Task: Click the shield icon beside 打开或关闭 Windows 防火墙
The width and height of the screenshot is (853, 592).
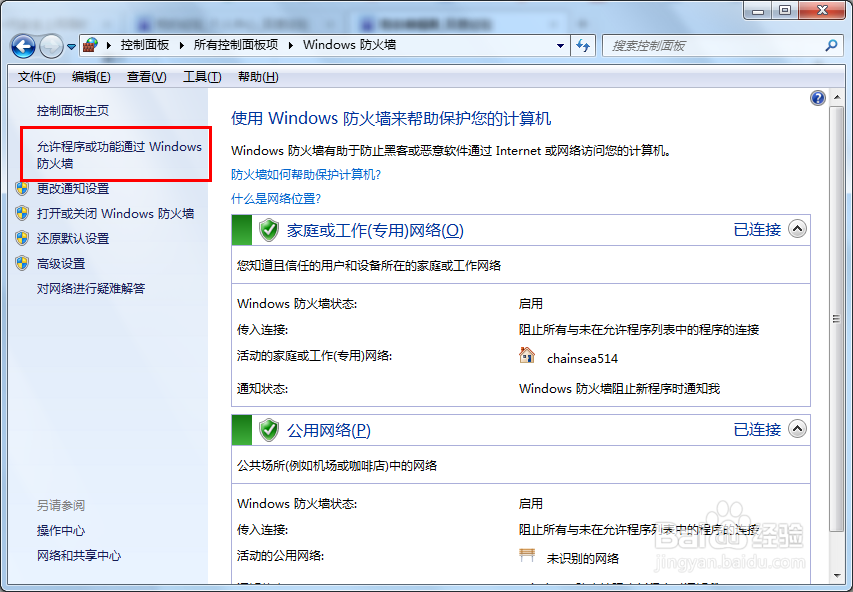Action: [22, 213]
